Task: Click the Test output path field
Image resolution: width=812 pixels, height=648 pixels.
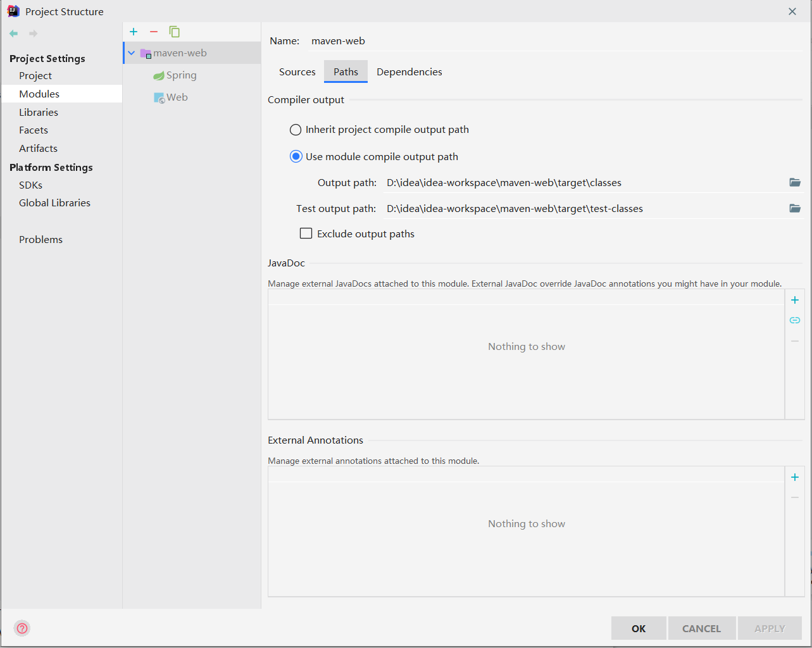Action: coord(584,209)
